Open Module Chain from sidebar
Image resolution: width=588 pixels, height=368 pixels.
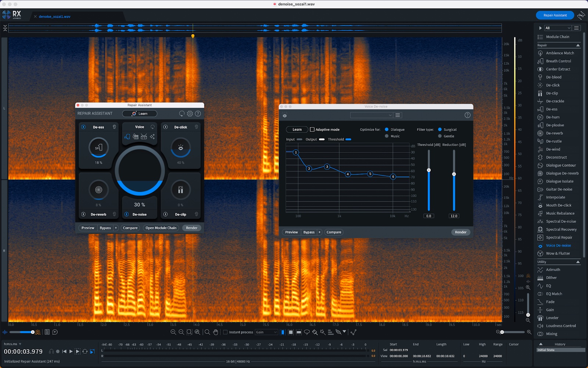coord(557,37)
